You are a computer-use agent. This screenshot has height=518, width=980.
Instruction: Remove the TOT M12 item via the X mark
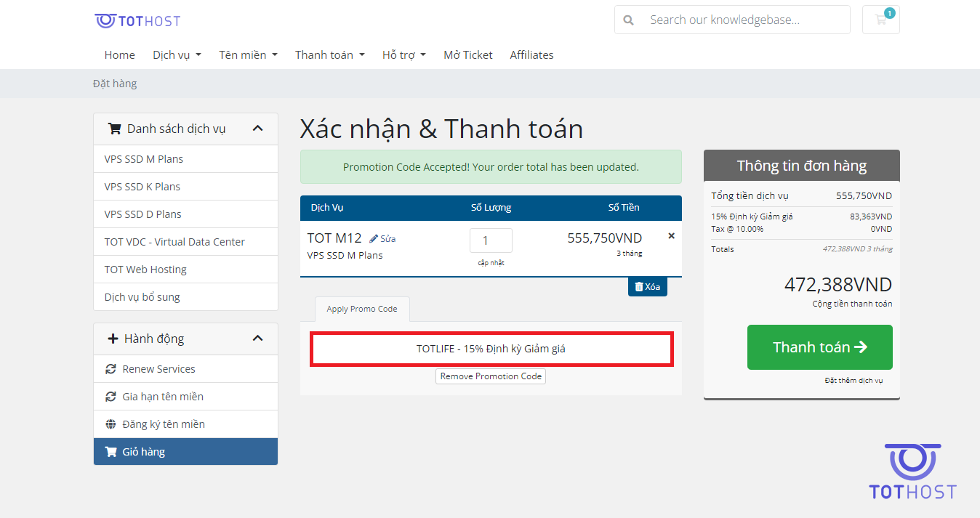click(x=671, y=235)
